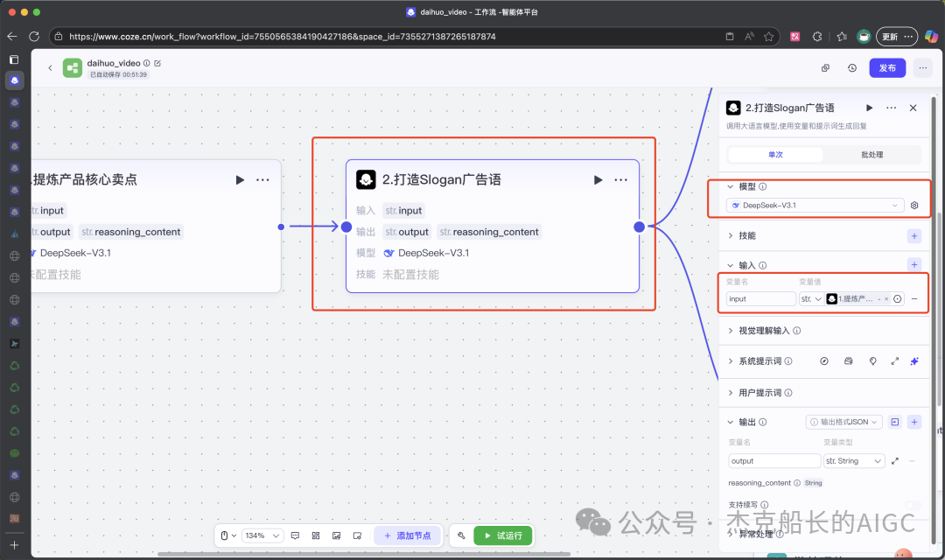Reload the browser page
Screen dimensions: 945x560
34,36
